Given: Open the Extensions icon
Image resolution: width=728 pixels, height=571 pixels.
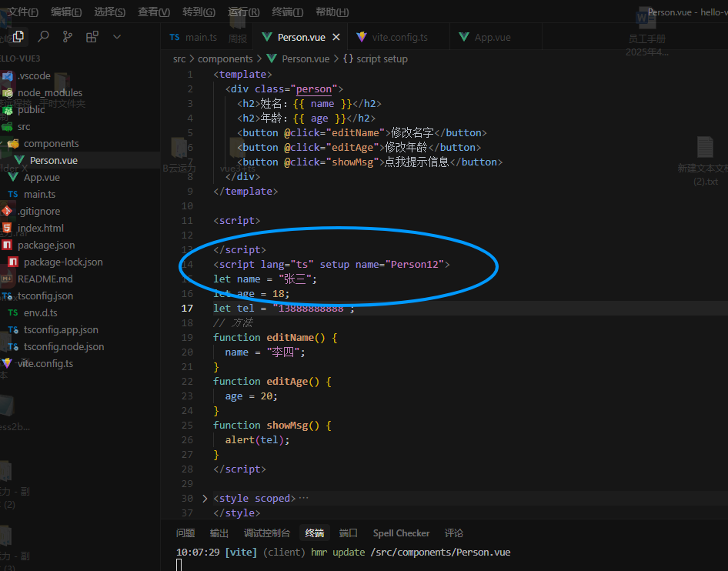Looking at the screenshot, I should click(x=92, y=36).
